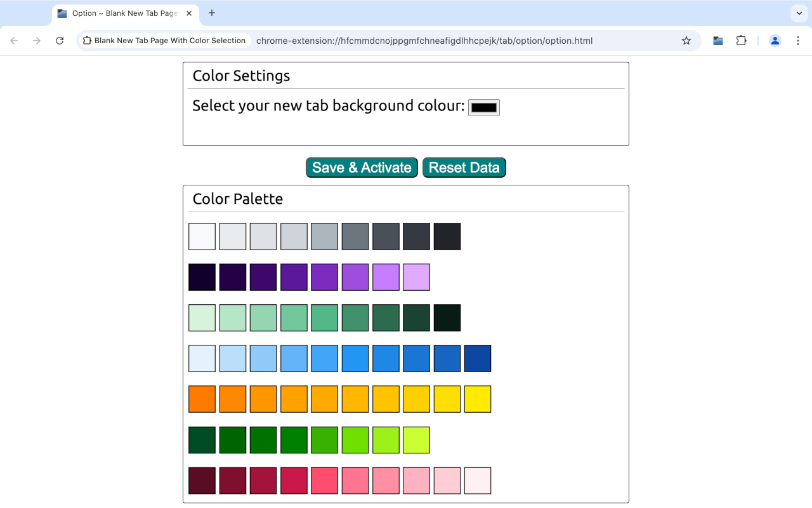
Task: Pick the pure orange first swatch
Action: tap(202, 399)
